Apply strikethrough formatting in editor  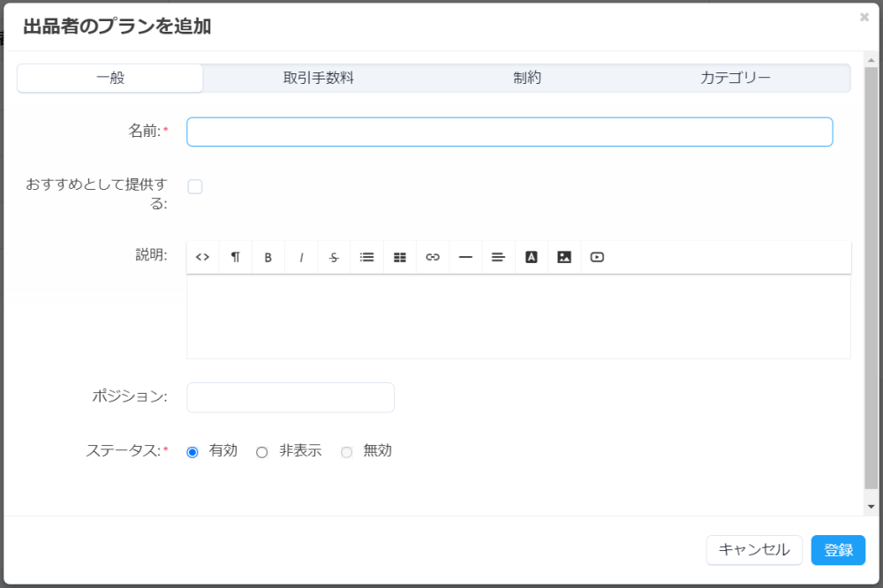[334, 258]
